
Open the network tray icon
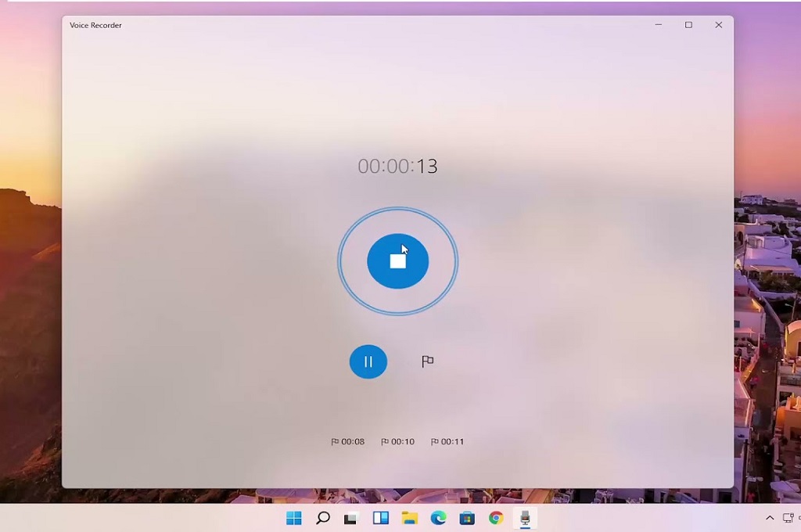click(x=788, y=518)
